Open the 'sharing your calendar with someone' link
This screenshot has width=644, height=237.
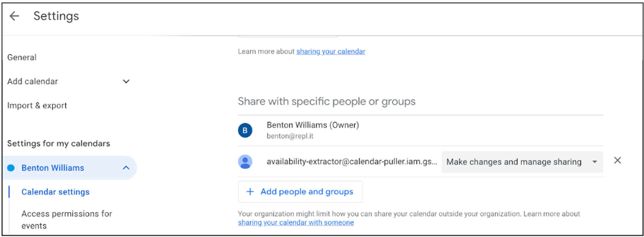pos(296,223)
